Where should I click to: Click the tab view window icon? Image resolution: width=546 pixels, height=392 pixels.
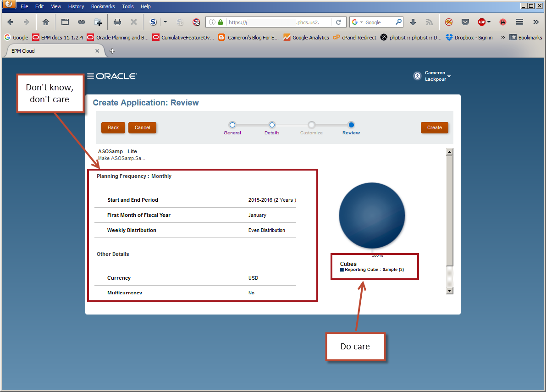pyautogui.click(x=65, y=22)
